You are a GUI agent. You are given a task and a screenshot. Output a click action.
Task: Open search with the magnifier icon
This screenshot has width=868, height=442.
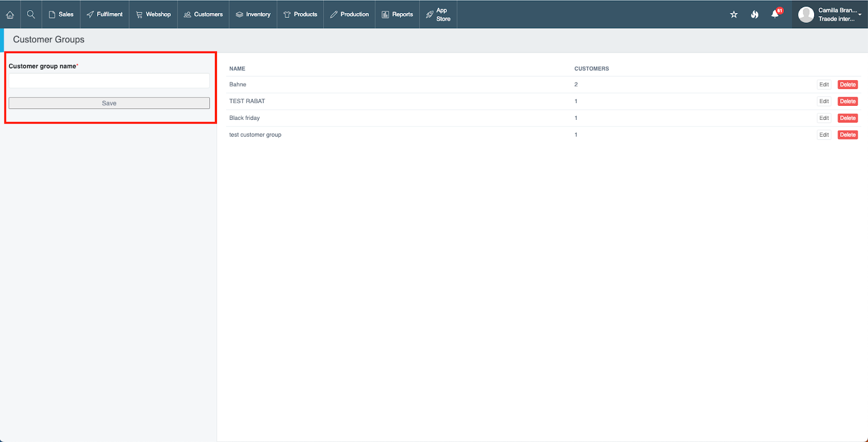(x=31, y=15)
